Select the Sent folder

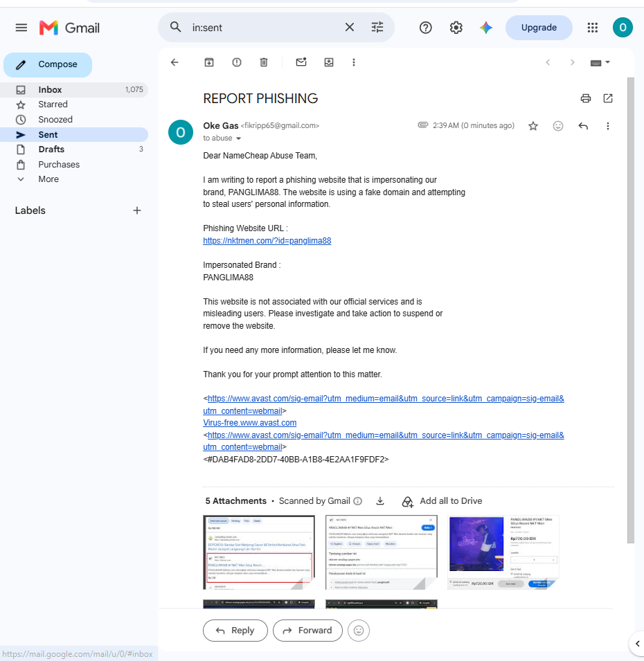pos(74,134)
